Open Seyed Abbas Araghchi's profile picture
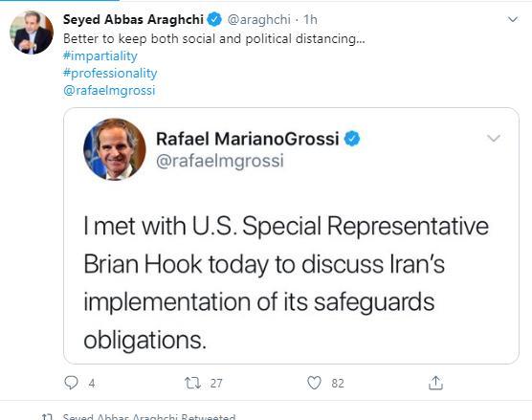The height and width of the screenshot is (420, 532). [32, 33]
